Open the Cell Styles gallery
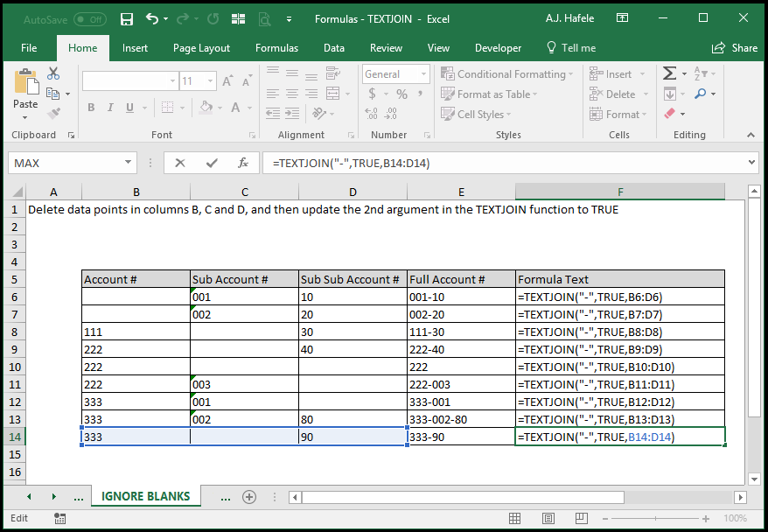This screenshot has height=532, width=768. (476, 114)
